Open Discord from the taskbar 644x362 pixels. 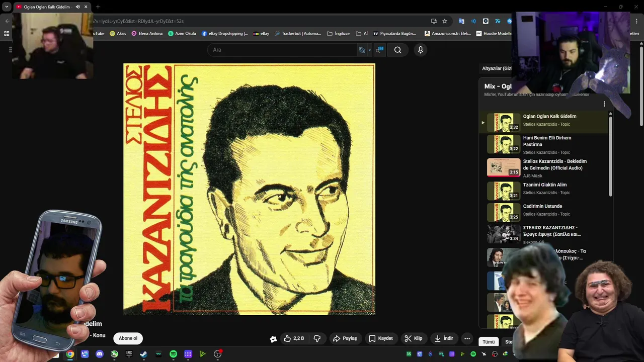[x=100, y=354]
